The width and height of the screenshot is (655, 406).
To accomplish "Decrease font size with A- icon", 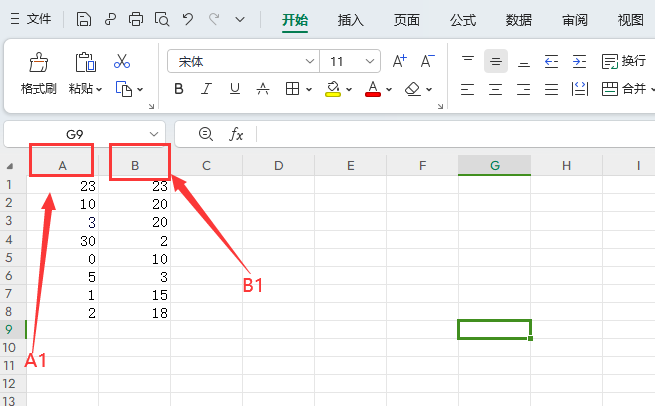I will click(427, 61).
